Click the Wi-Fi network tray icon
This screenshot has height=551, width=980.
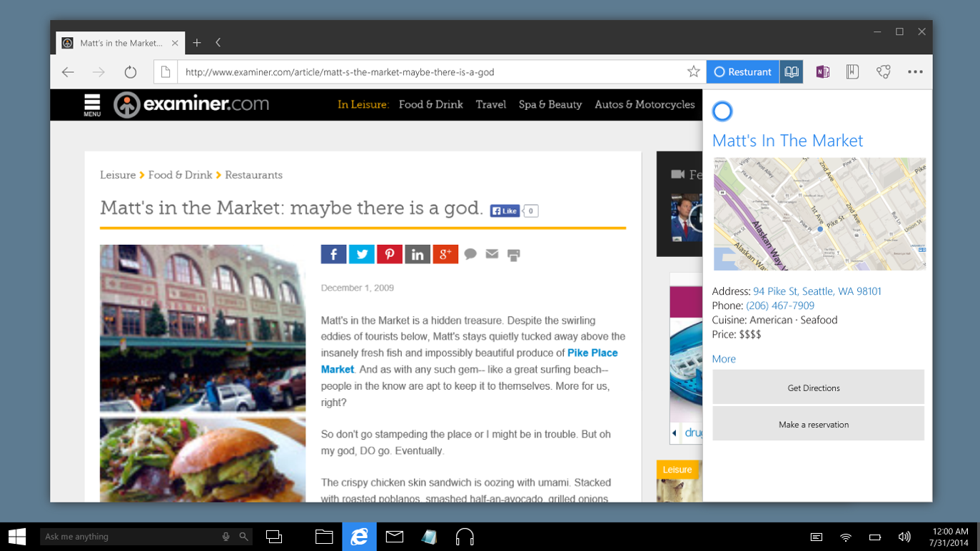point(846,537)
